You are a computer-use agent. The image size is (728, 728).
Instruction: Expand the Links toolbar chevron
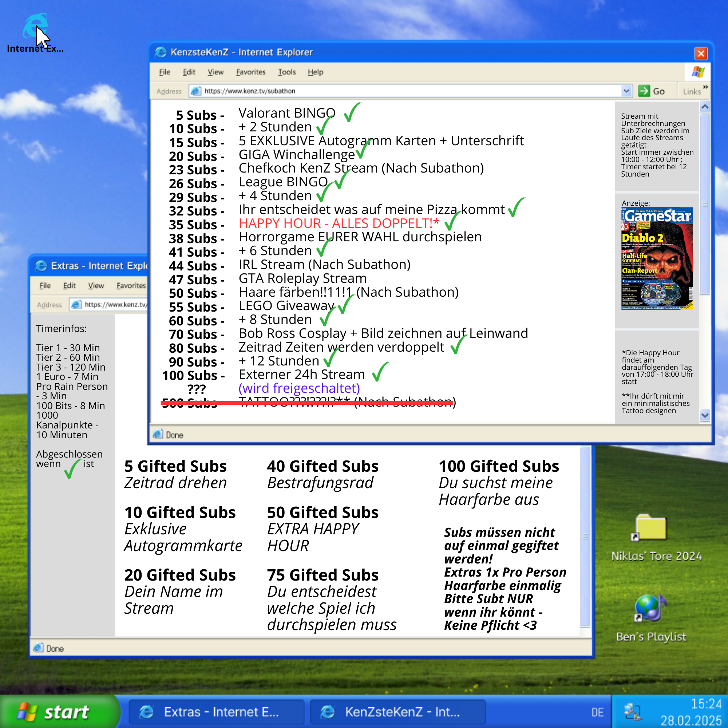pyautogui.click(x=705, y=87)
